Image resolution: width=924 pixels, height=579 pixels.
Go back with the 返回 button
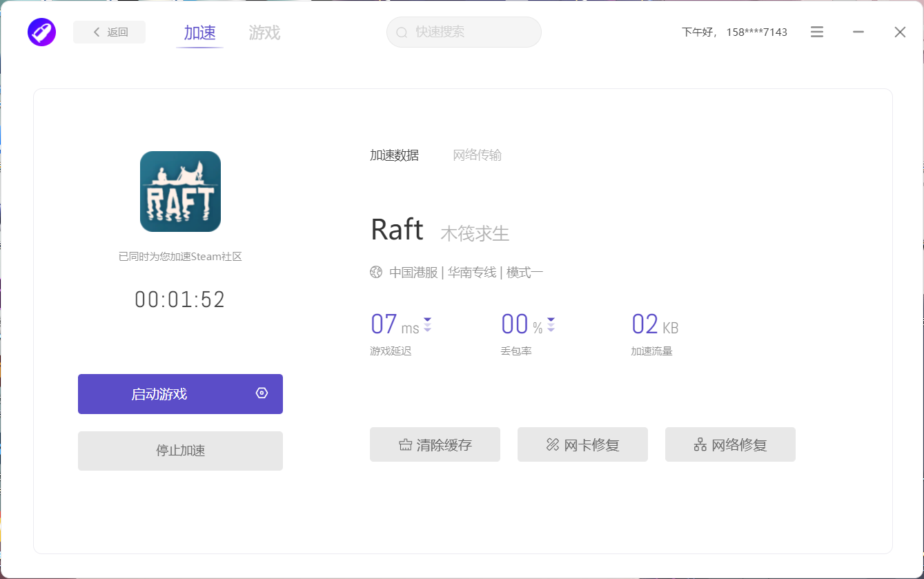tap(109, 32)
